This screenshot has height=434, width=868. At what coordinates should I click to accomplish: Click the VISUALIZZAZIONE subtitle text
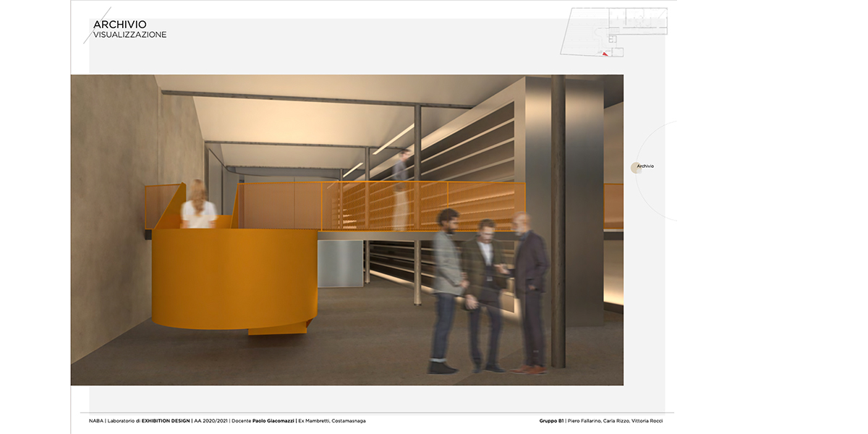[130, 35]
